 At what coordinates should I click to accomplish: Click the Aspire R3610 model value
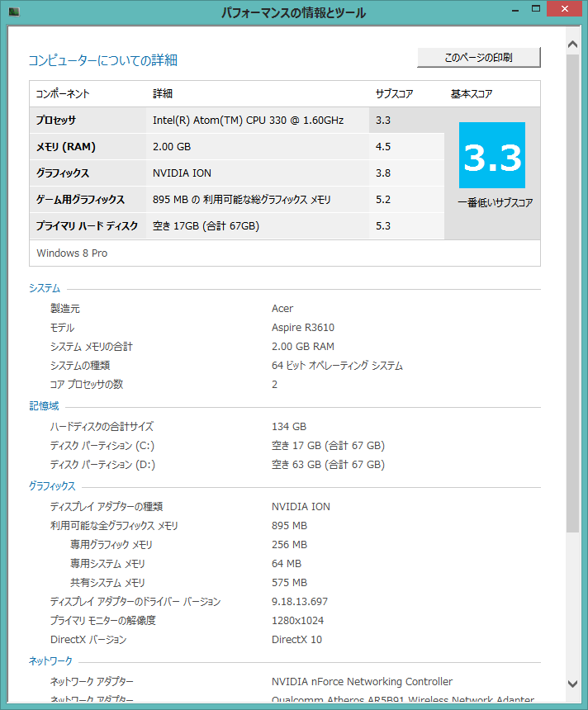click(x=303, y=328)
